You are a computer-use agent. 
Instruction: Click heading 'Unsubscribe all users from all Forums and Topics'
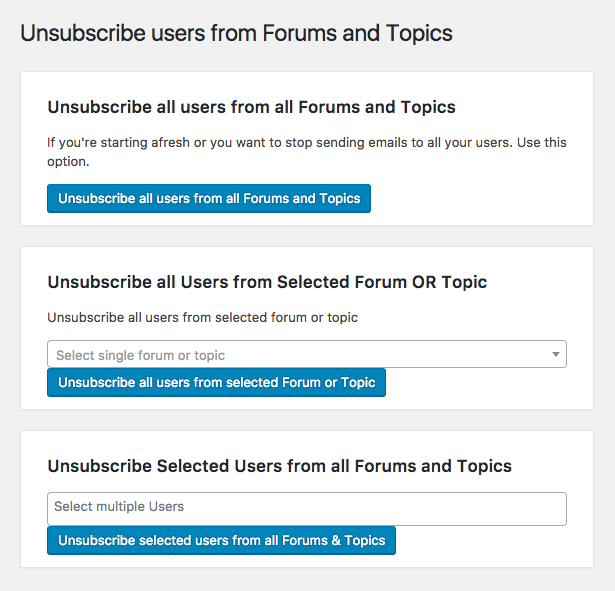click(x=251, y=107)
